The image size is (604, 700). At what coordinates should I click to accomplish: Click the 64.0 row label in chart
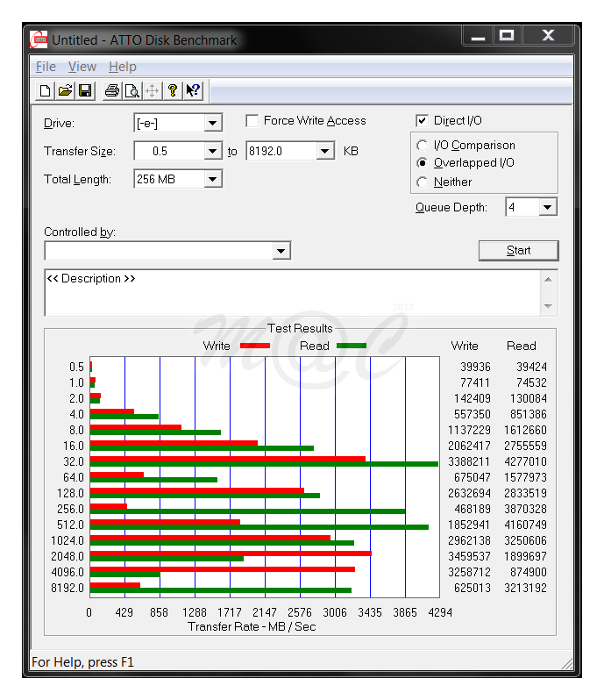click(73, 478)
